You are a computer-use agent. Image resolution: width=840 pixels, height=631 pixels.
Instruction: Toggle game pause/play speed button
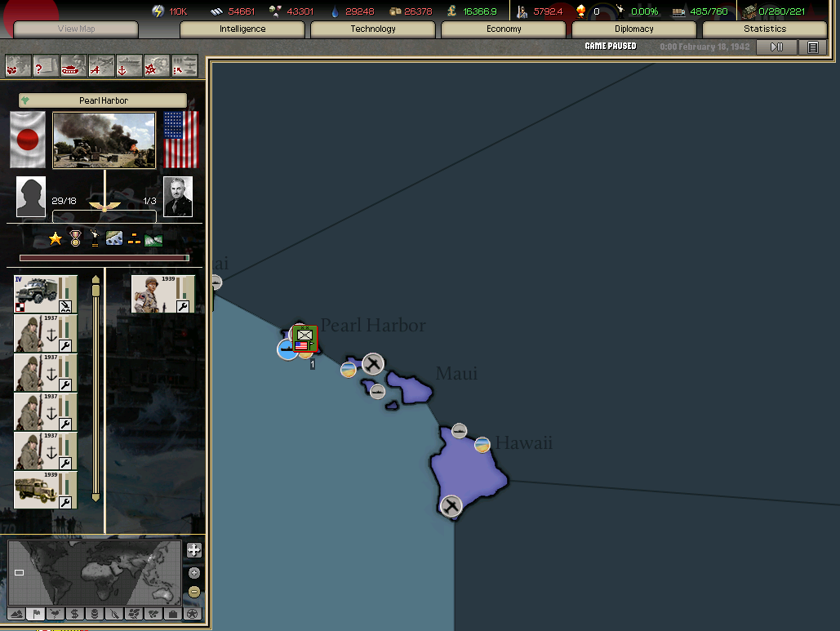[776, 47]
